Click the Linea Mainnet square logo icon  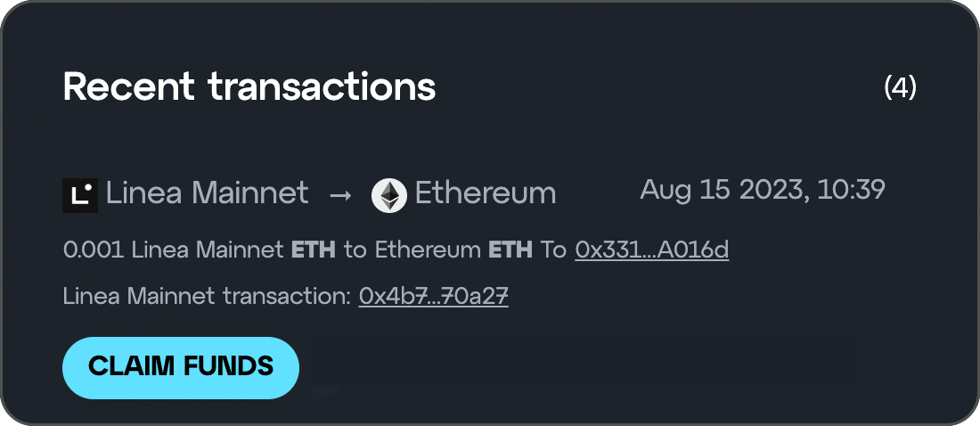click(x=80, y=195)
